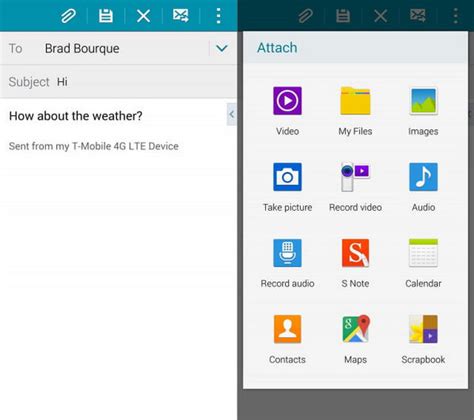Attach a location from Maps
This screenshot has height=420, width=474.
[x=355, y=339]
